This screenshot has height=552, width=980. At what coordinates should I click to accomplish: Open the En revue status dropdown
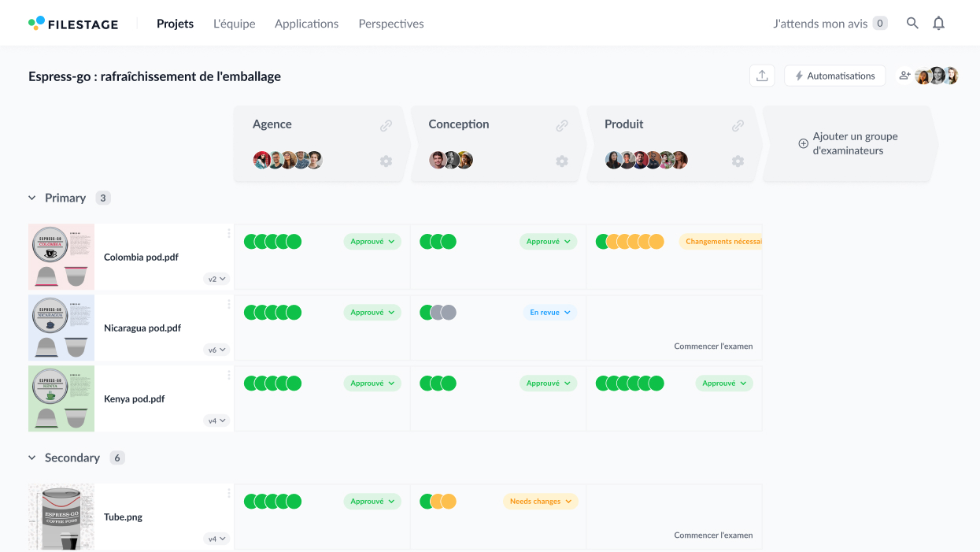tap(549, 312)
